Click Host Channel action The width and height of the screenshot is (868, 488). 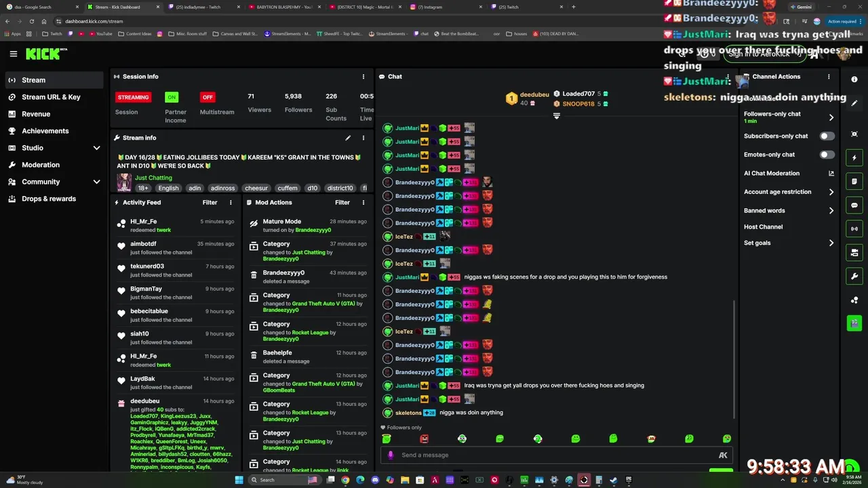[x=763, y=227]
